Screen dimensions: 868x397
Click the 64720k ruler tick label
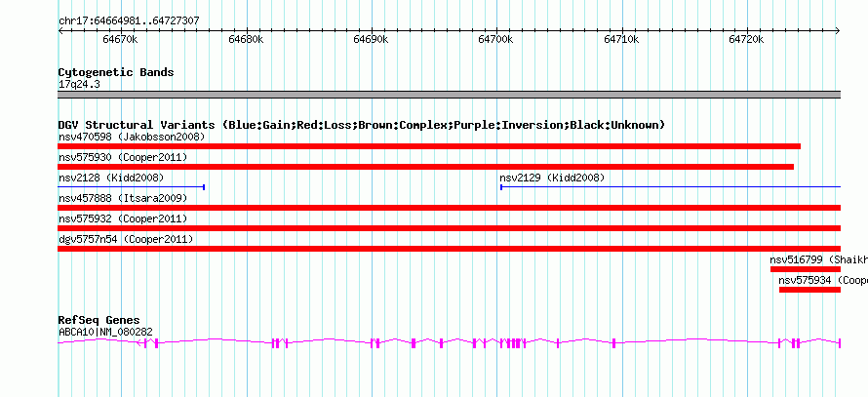tap(747, 40)
